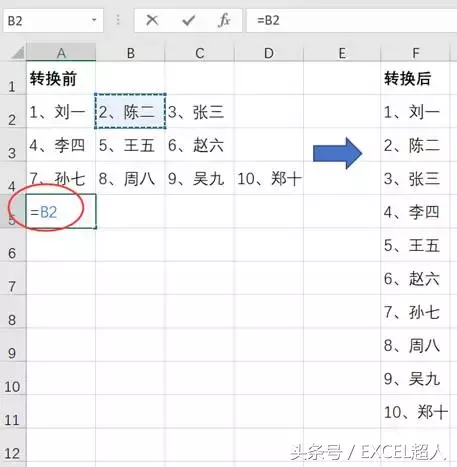Click cell F4 containing 3、张三

[x=416, y=178]
